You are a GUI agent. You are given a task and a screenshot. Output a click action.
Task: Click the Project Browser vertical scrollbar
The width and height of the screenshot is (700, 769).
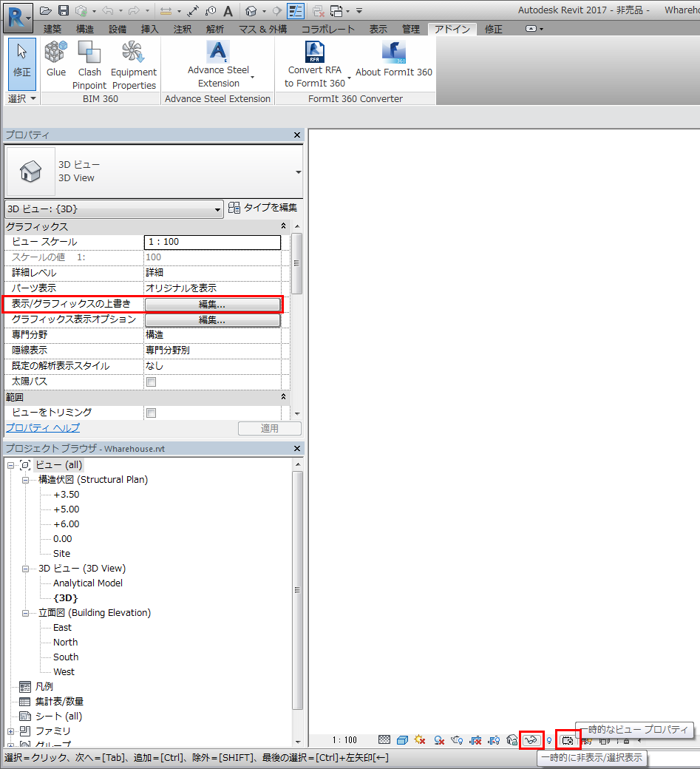click(297, 591)
